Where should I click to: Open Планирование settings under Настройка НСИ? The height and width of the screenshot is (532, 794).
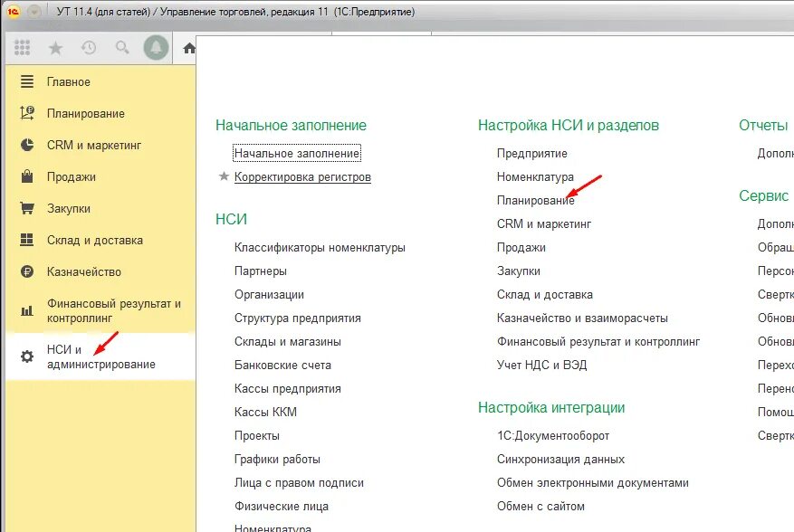[x=536, y=201]
